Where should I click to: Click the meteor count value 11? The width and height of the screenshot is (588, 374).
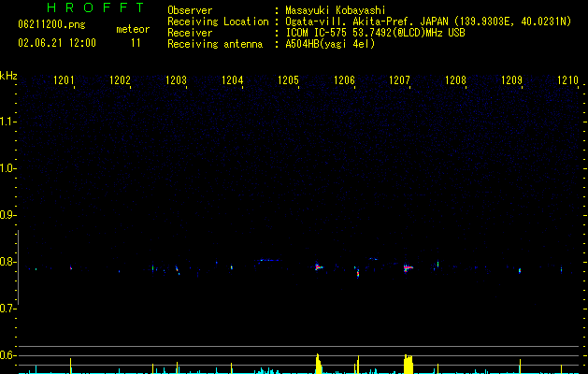[x=136, y=43]
